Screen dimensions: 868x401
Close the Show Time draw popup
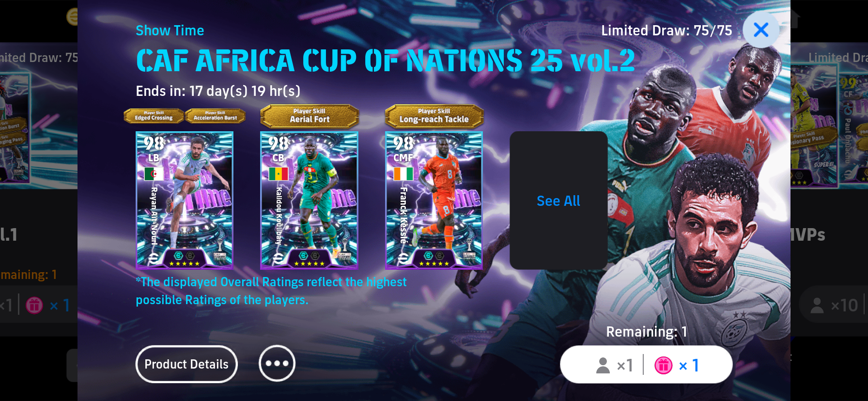tap(761, 30)
